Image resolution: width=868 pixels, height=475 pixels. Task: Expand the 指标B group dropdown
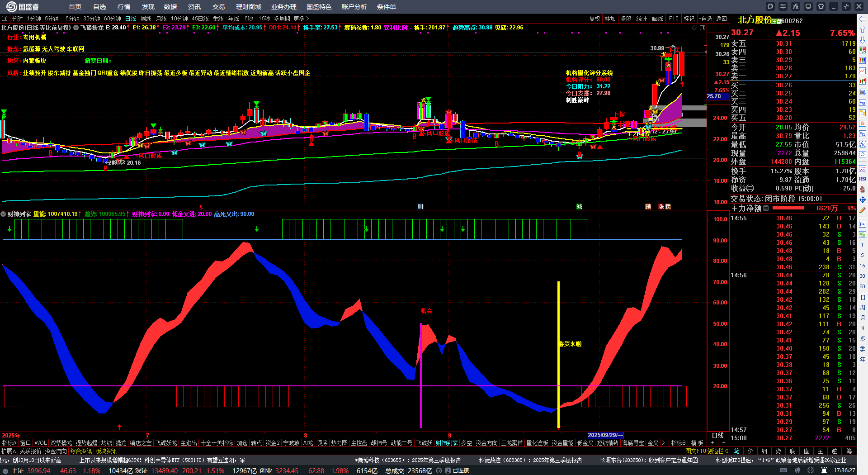click(679, 443)
